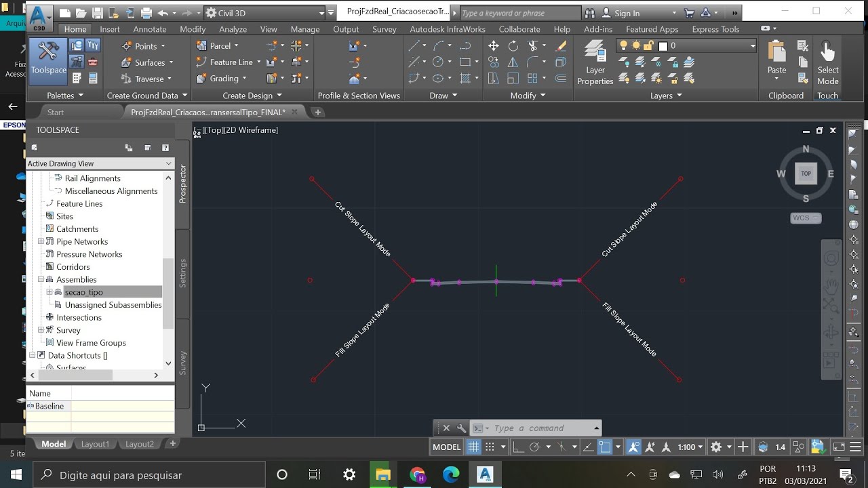Click the TOP face of ViewCube
Viewport: 868px width, 488px height.
pos(806,174)
